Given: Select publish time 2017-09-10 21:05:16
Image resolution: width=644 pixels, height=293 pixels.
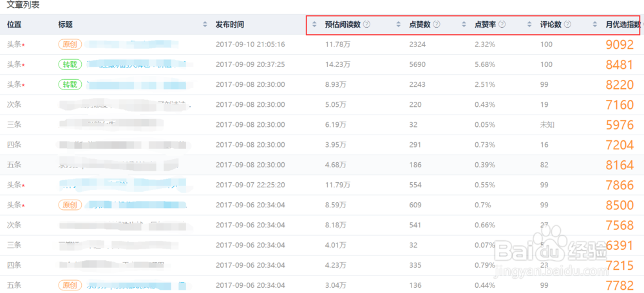Looking at the screenshot, I should point(250,44).
